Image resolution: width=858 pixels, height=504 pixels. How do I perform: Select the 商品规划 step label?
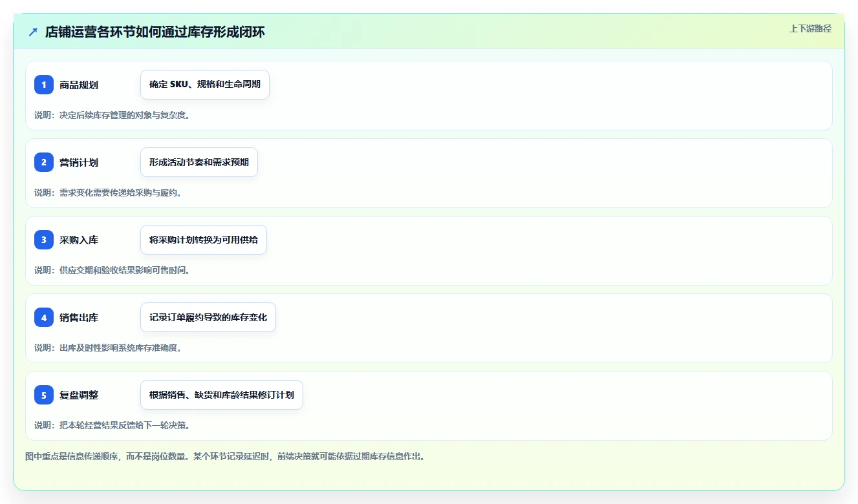pos(79,85)
